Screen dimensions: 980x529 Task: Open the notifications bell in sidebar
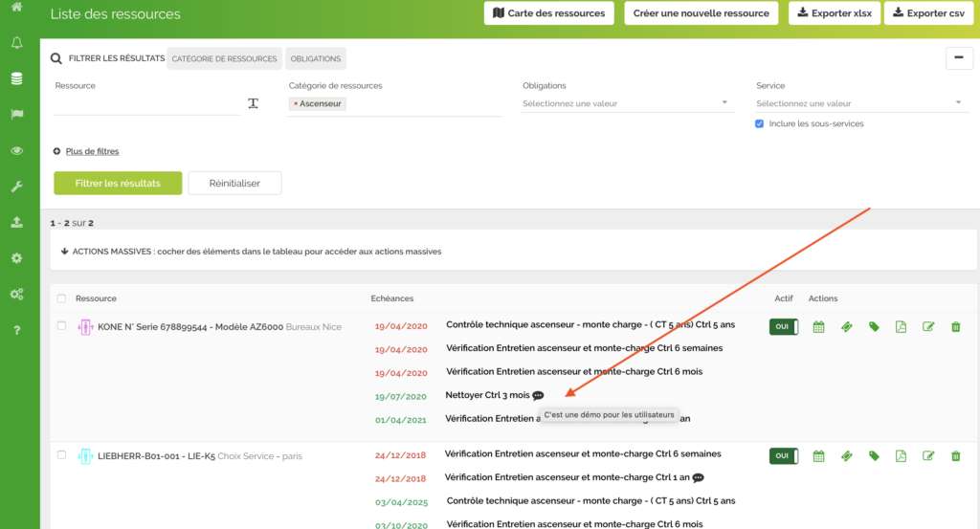point(16,43)
